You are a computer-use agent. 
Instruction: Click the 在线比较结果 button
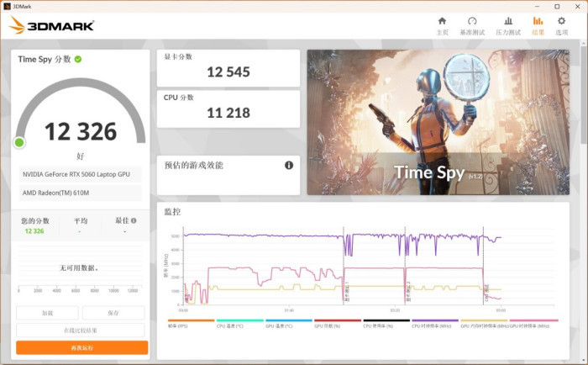[x=81, y=331]
